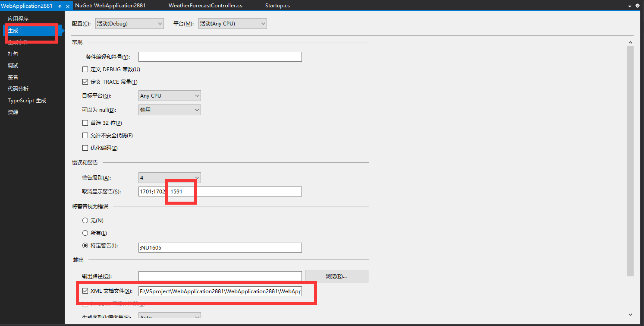Open the 应用程序 section
Viewport: 644px width, 326px height.
coord(18,19)
